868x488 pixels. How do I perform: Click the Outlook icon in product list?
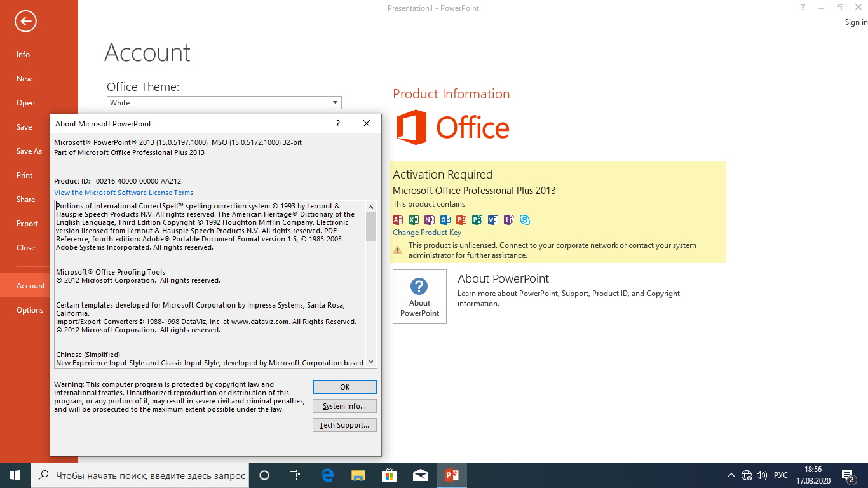445,220
